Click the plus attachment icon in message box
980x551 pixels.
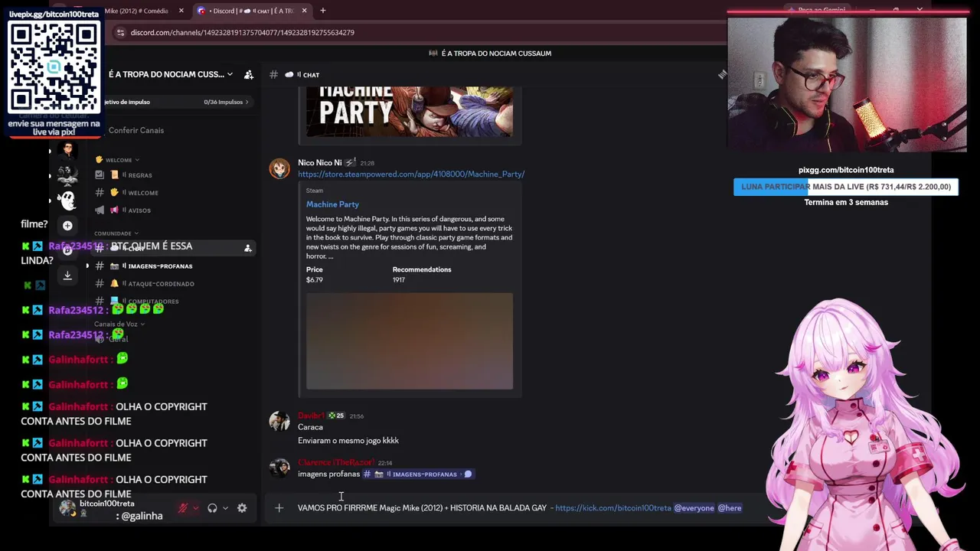tap(279, 508)
